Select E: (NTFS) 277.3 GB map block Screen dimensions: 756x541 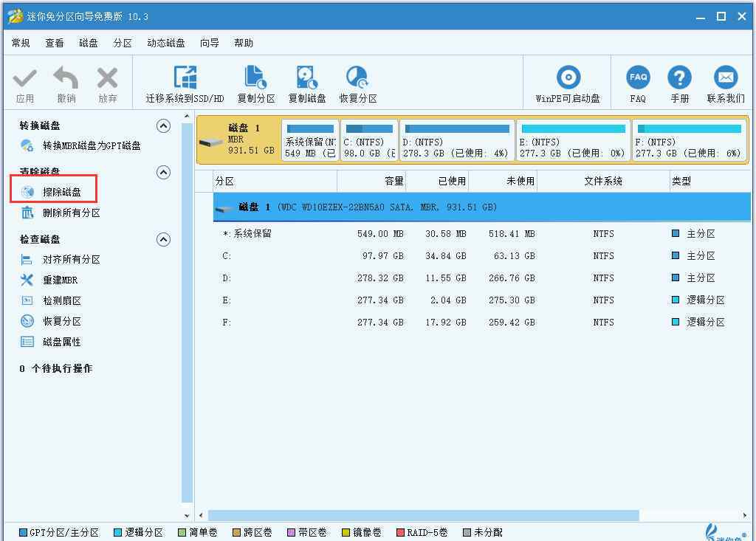tap(573, 141)
